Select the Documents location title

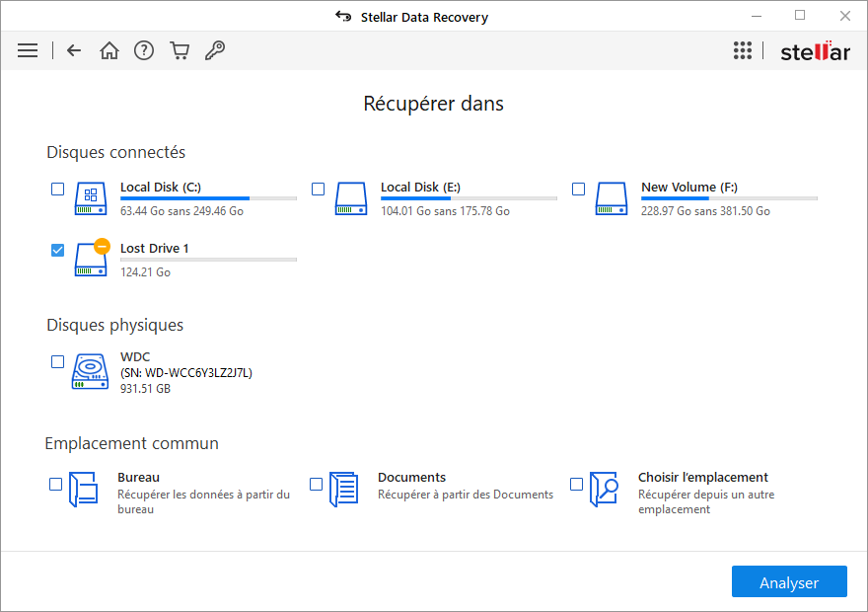point(411,478)
